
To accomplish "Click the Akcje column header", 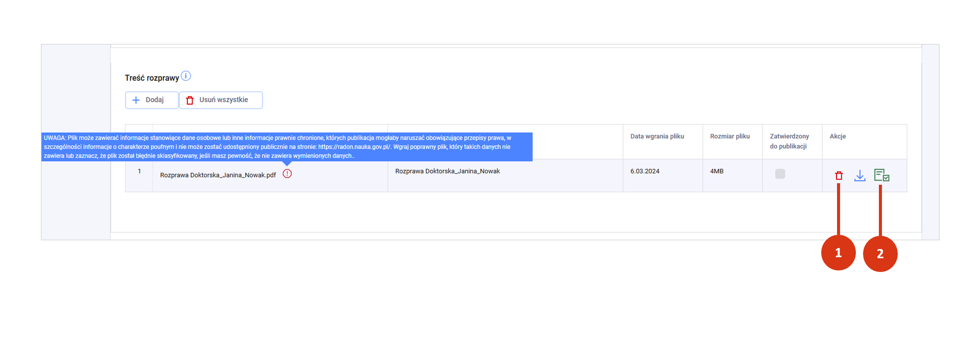I will 838,136.
